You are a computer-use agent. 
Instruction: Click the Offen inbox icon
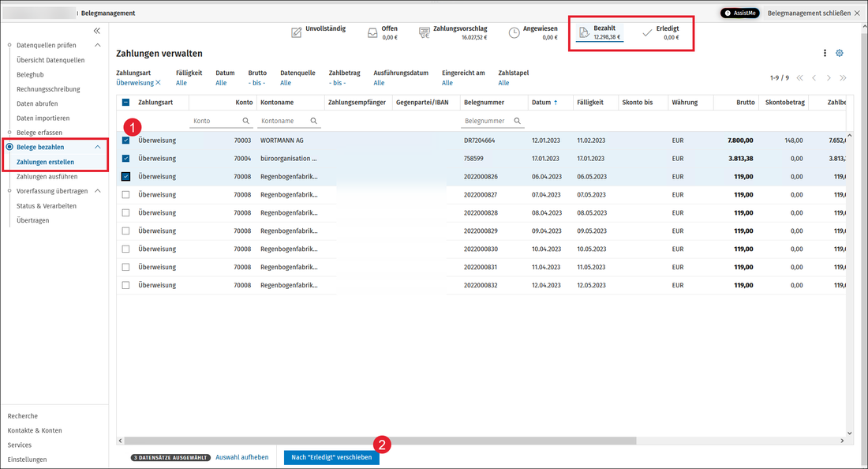372,33
